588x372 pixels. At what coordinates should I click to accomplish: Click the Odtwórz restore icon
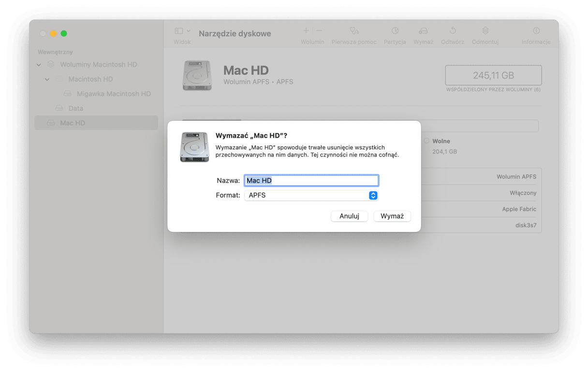[453, 31]
